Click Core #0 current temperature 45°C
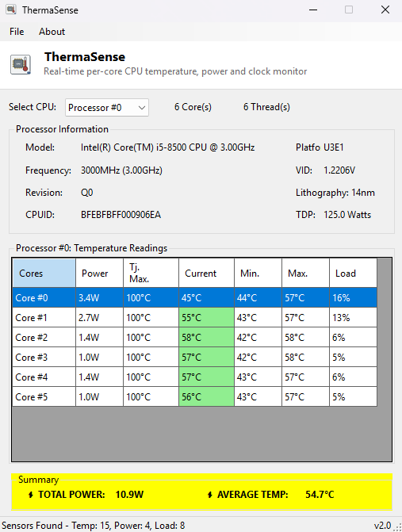 pyautogui.click(x=207, y=297)
